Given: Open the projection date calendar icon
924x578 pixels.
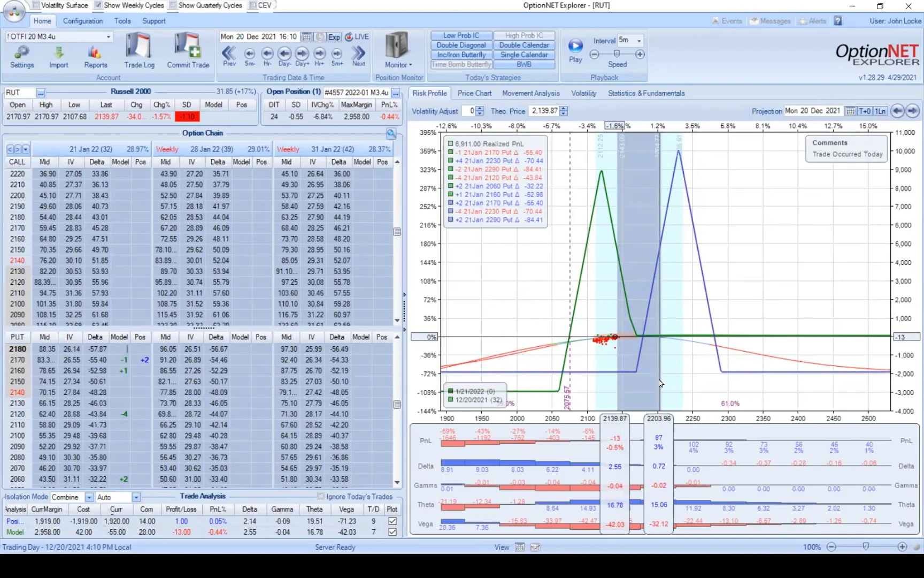Looking at the screenshot, I should (850, 111).
